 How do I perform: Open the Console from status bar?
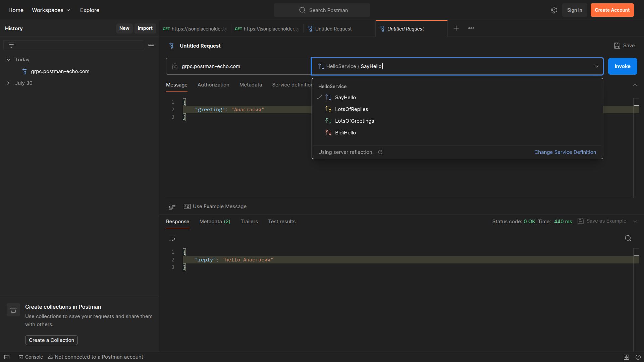coord(31,357)
